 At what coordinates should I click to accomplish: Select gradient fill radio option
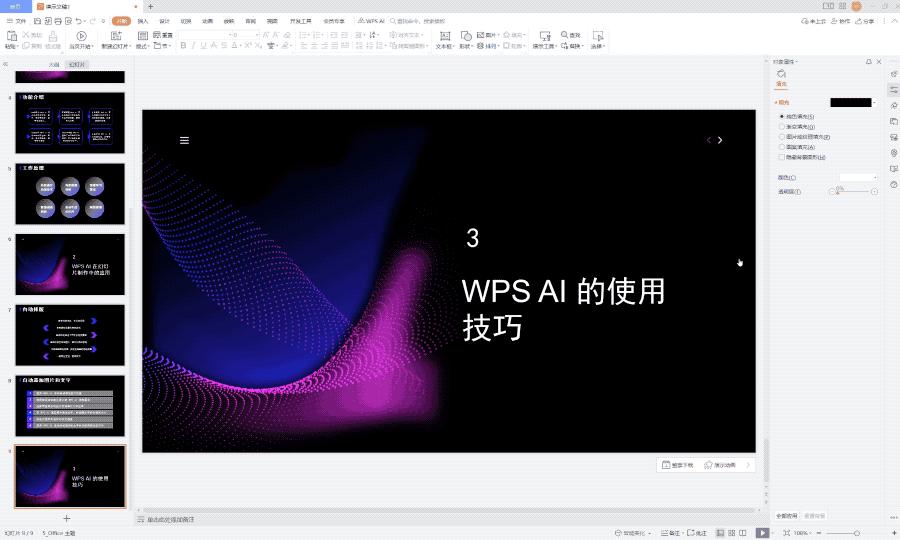pyautogui.click(x=782, y=127)
